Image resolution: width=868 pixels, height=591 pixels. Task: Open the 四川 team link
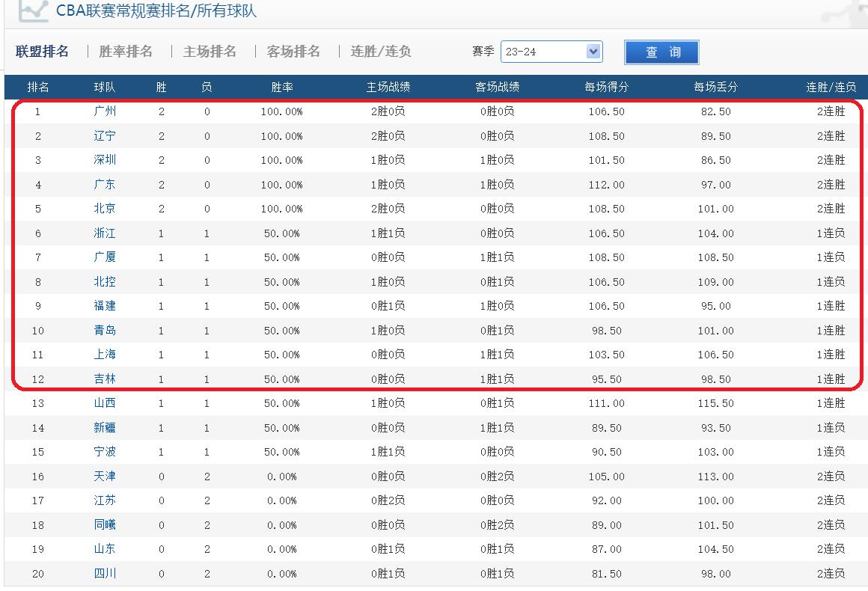pos(105,574)
